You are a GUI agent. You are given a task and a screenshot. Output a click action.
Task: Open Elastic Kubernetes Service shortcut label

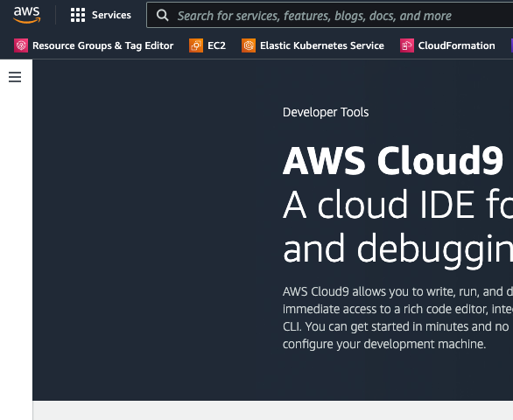click(322, 45)
